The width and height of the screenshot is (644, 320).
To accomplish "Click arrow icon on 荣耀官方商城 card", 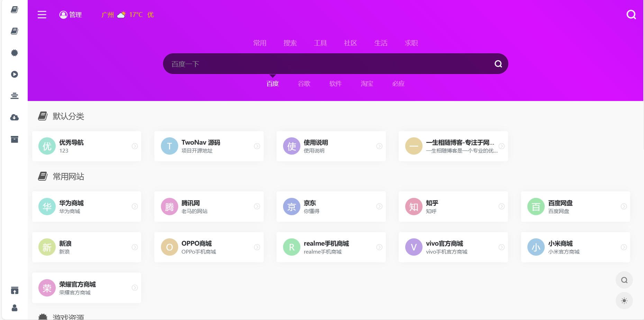I will (135, 288).
